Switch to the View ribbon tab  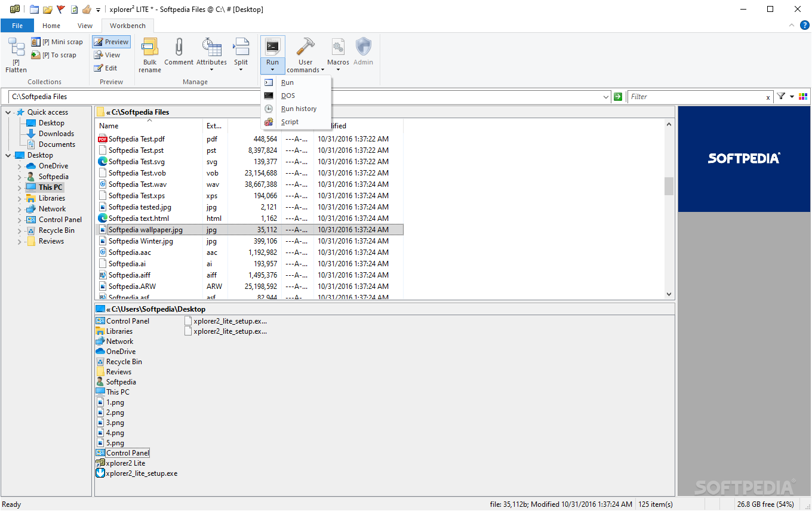[x=85, y=26]
